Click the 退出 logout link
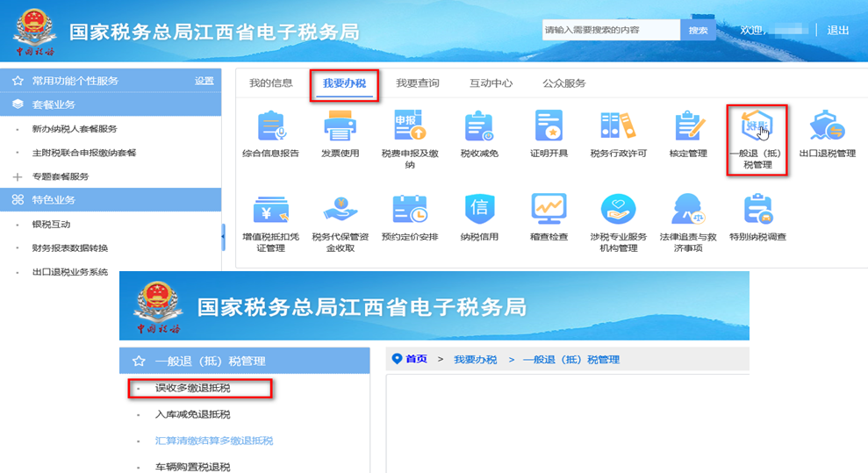The image size is (868, 473). click(838, 30)
